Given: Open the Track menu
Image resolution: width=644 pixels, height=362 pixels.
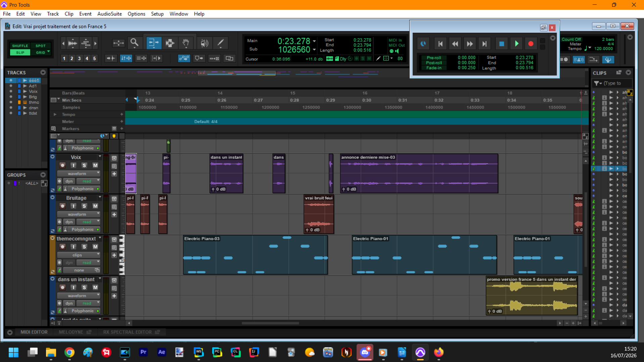Looking at the screenshot, I should pos(53,14).
